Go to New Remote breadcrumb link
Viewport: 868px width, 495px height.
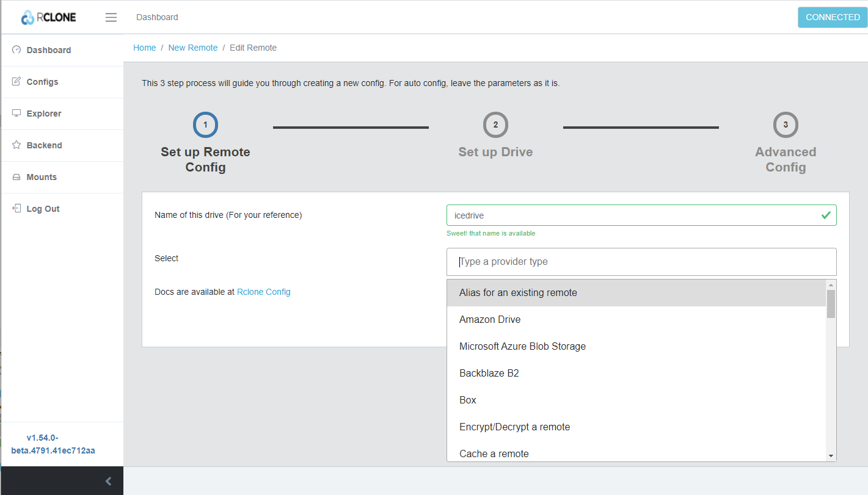(x=193, y=48)
